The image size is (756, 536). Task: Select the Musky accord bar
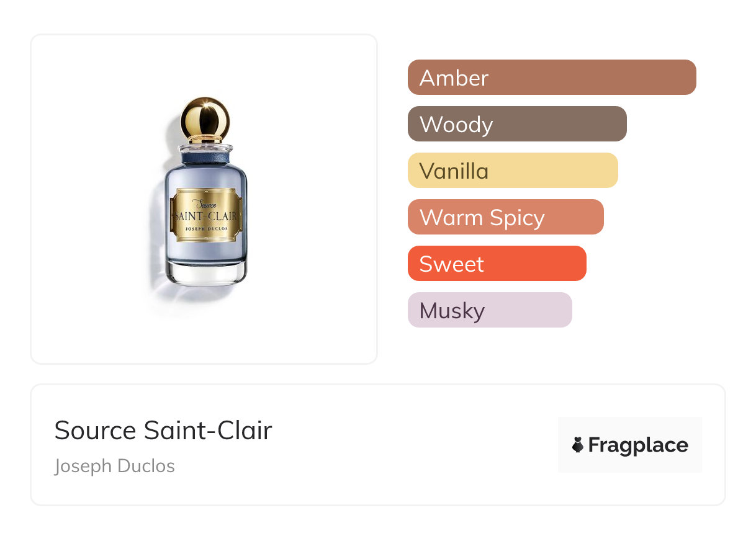point(490,310)
